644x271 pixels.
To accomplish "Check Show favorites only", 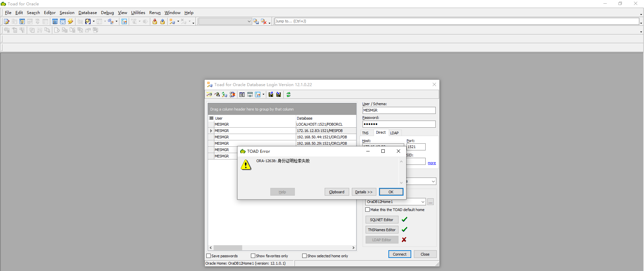I will (253, 256).
